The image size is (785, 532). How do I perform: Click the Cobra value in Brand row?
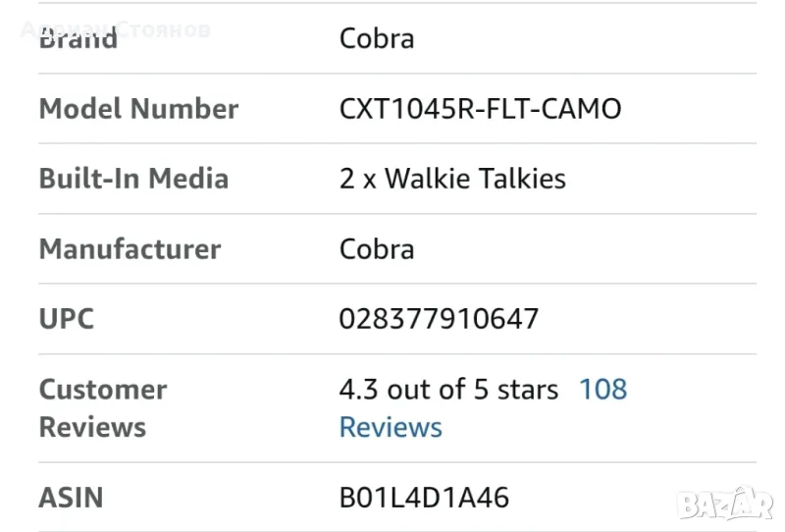(x=377, y=39)
